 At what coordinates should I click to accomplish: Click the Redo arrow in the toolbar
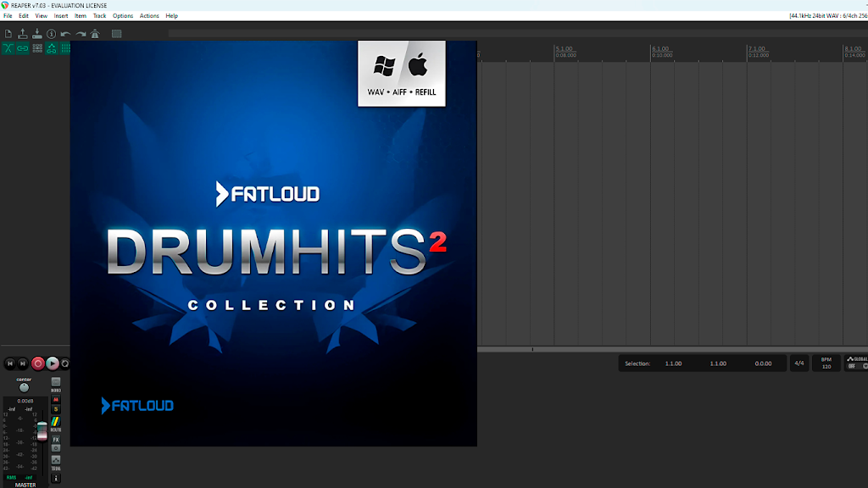tap(81, 34)
